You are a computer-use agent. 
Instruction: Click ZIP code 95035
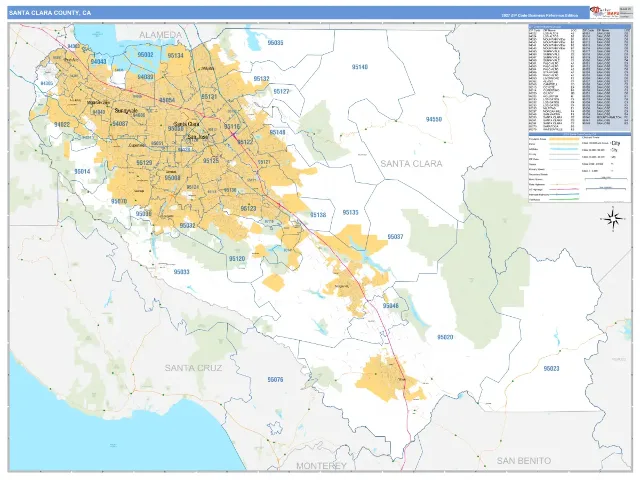(x=275, y=42)
